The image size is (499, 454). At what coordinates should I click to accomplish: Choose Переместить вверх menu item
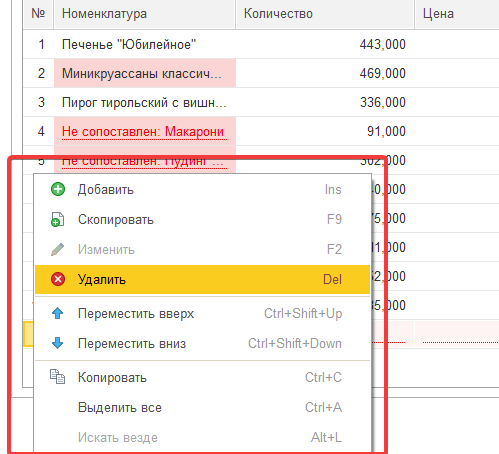[202, 313]
